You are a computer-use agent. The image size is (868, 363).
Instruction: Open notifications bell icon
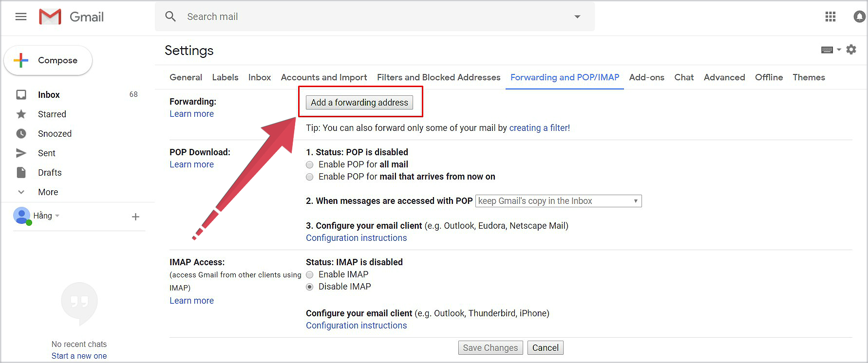(x=860, y=17)
